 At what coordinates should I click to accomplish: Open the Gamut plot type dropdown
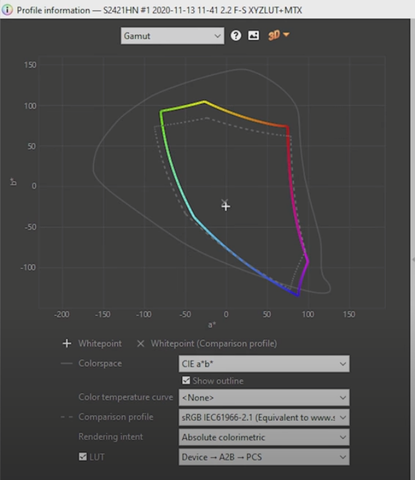pos(172,36)
